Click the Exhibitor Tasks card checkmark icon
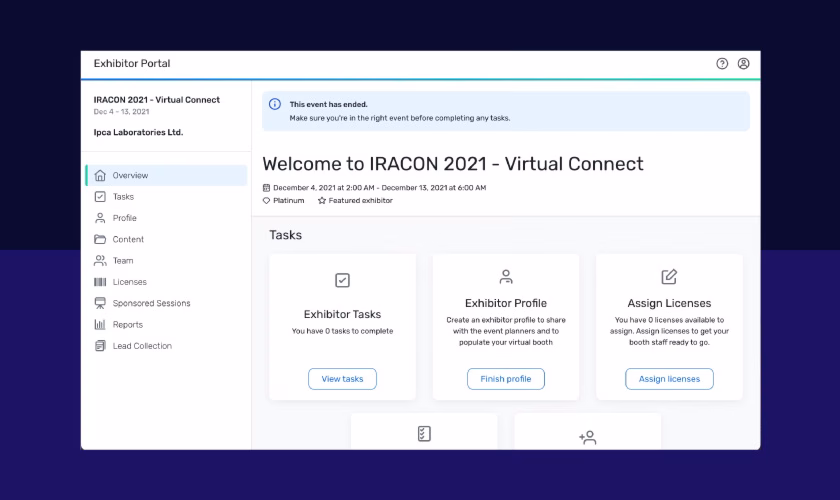 (x=342, y=280)
